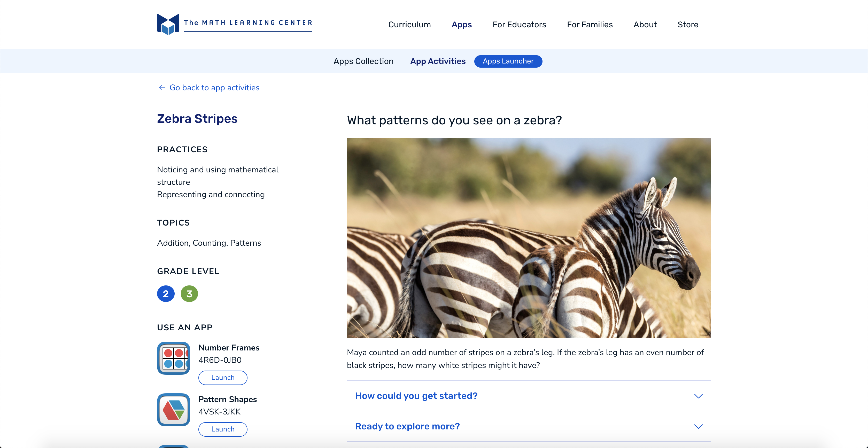The height and width of the screenshot is (448, 868).
Task: Click the code "4VSK-3JKK"
Action: pyautogui.click(x=219, y=412)
